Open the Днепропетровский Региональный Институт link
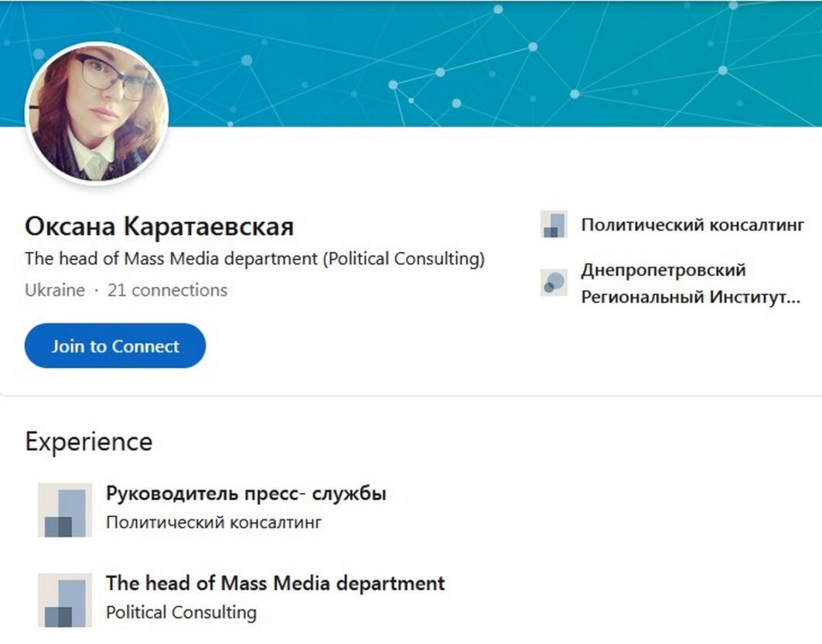Screen dimensions: 822x644 tap(690, 284)
